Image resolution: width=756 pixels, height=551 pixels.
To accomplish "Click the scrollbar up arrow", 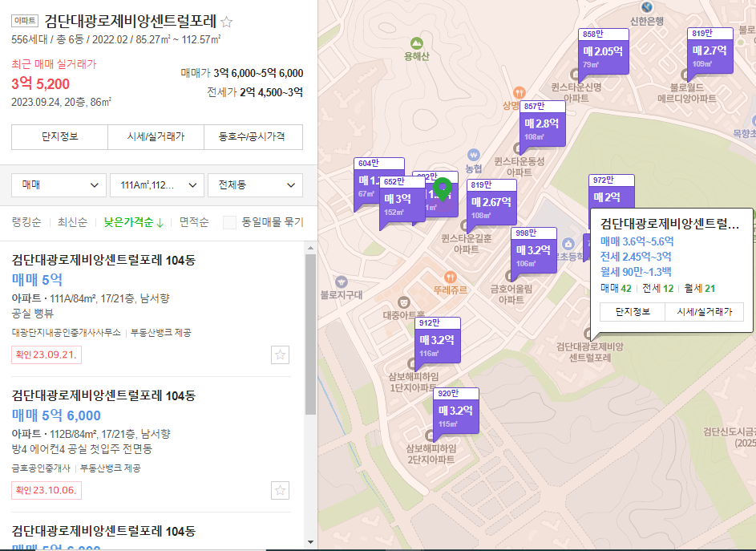I will [x=310, y=248].
